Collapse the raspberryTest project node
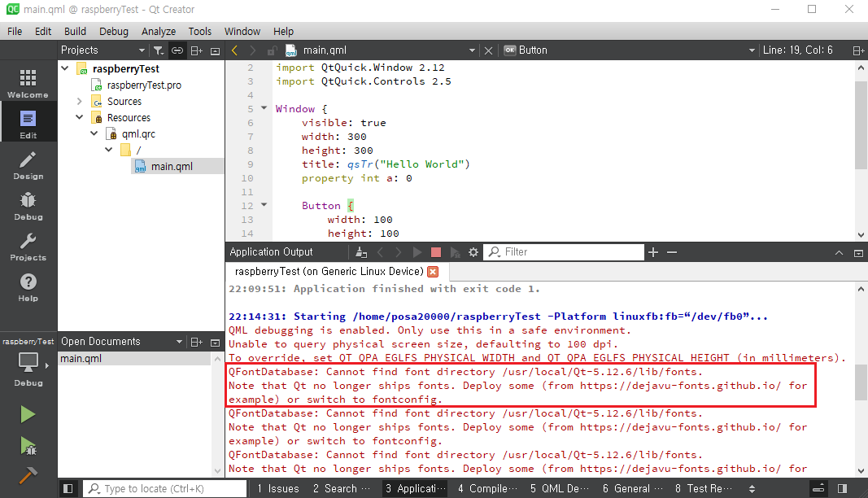The width and height of the screenshot is (868, 498). (65, 68)
